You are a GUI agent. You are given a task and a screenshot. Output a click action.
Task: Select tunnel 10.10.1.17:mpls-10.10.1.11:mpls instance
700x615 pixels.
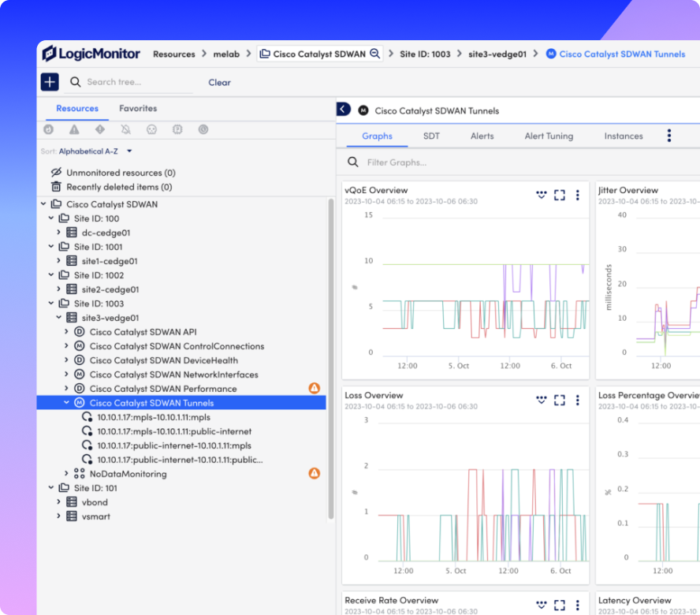point(154,416)
